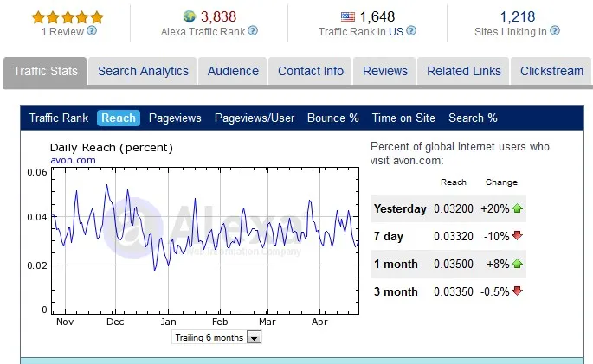Click the 3,838 traffic rank number
The image size is (593, 364).
coord(218,16)
